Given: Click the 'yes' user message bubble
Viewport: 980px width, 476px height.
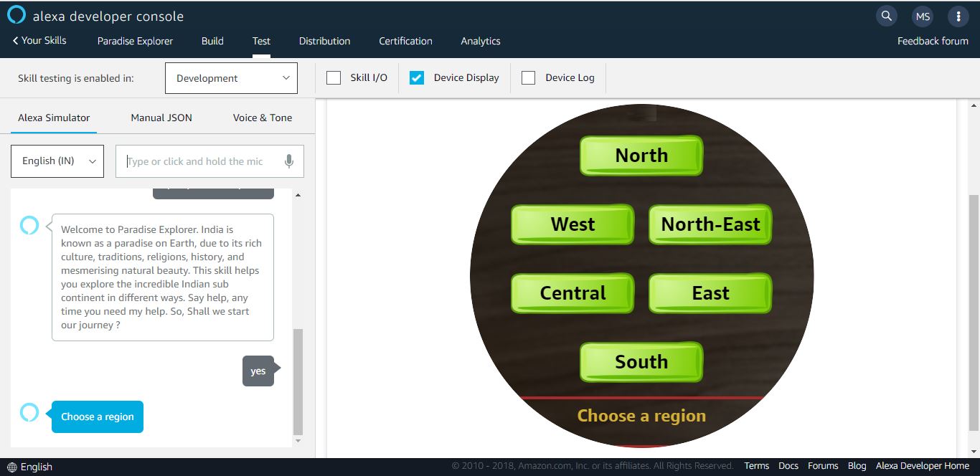Looking at the screenshot, I should [258, 371].
